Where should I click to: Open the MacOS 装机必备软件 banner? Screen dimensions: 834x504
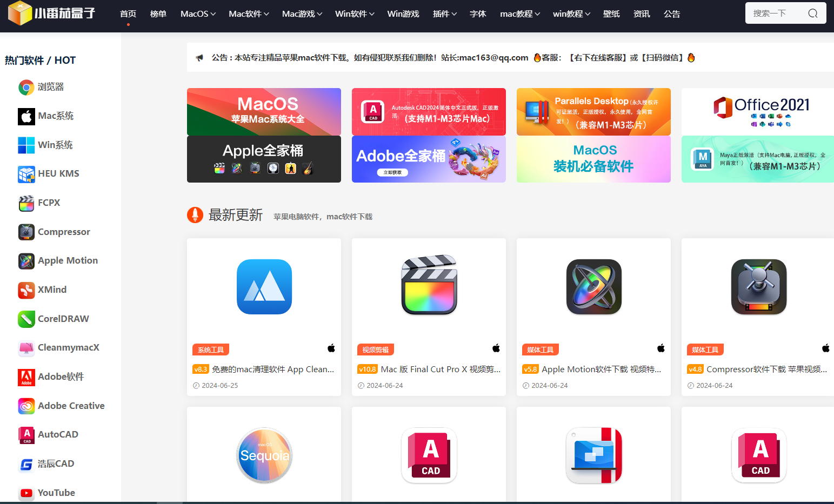point(593,159)
